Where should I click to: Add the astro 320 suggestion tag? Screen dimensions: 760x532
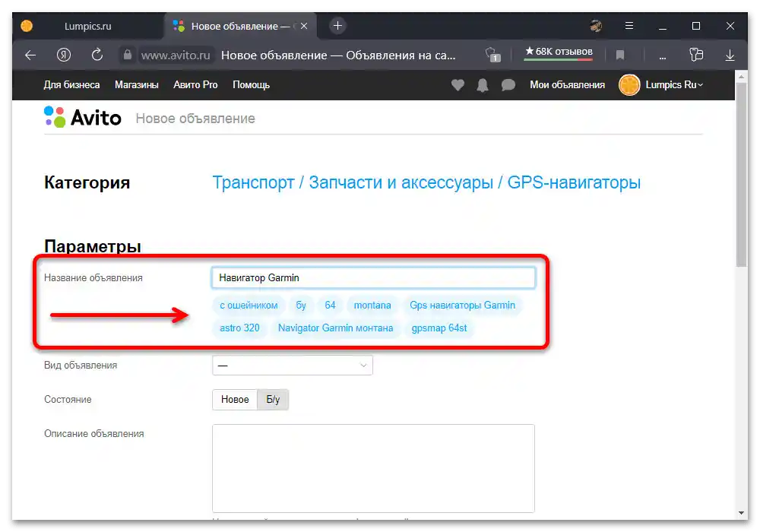coord(239,328)
